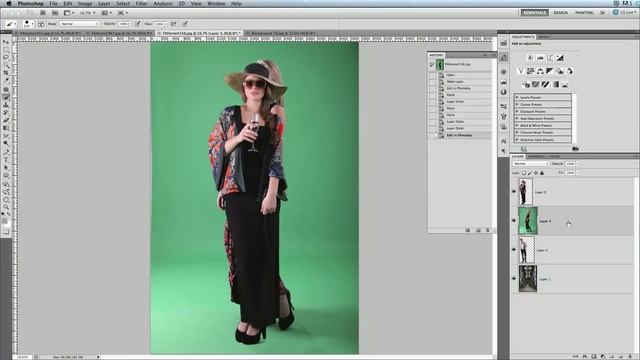Viewport: 640px width, 360px height.
Task: Open the layer blend mode dropdown
Action: tap(531, 164)
